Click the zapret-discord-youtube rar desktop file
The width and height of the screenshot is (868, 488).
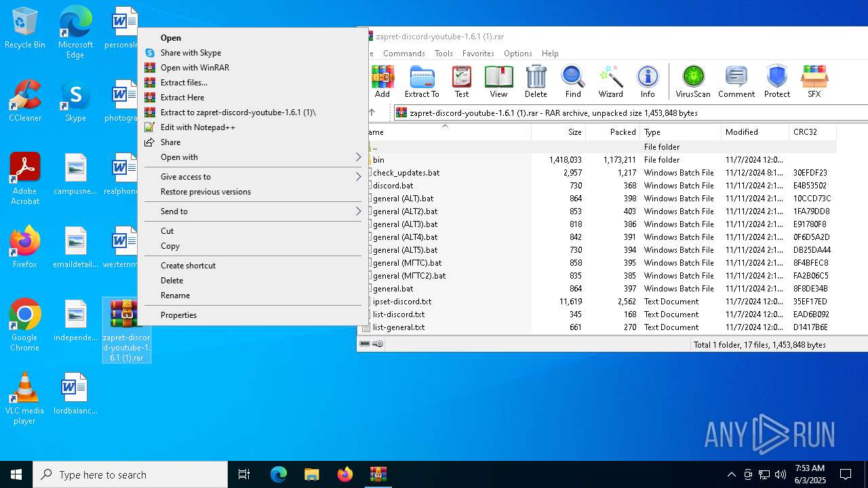pyautogui.click(x=127, y=330)
